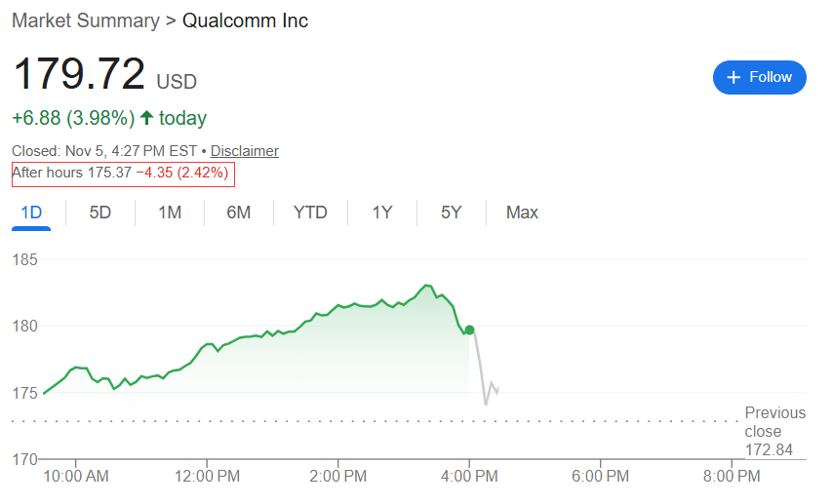The image size is (832, 504).
Task: Select the 1D chart range tab
Action: tap(31, 213)
